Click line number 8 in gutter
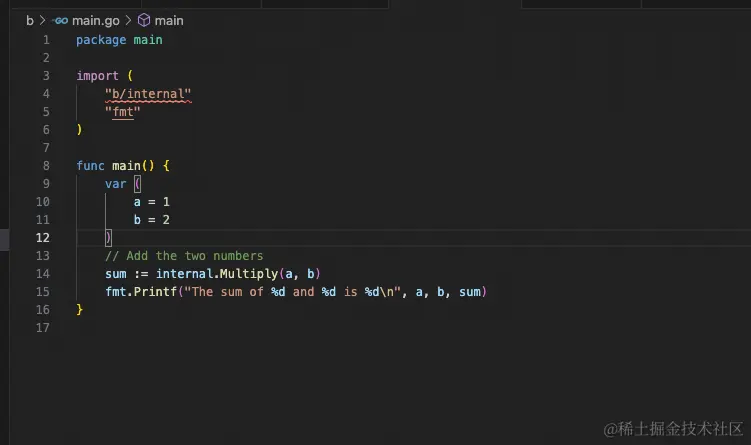Image resolution: width=751 pixels, height=445 pixels. 46,166
